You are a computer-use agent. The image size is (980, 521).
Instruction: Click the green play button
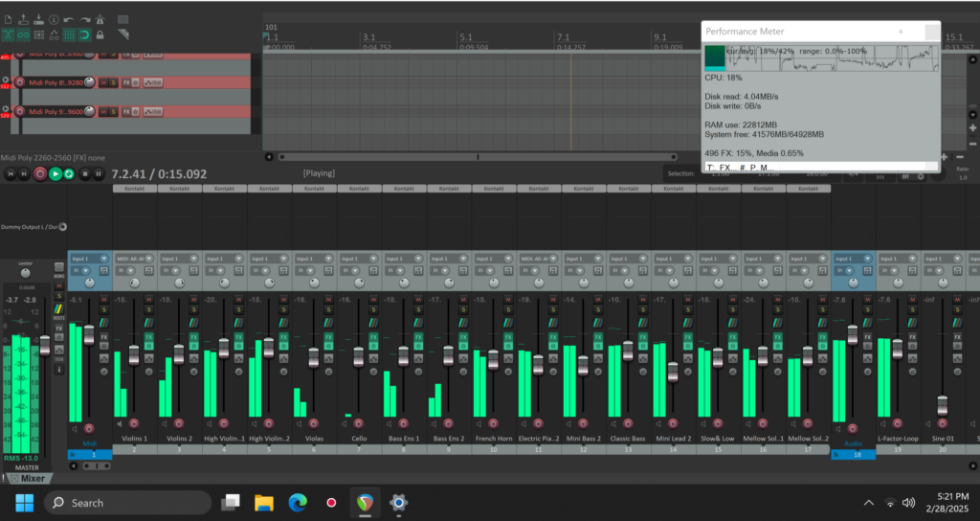click(x=55, y=174)
